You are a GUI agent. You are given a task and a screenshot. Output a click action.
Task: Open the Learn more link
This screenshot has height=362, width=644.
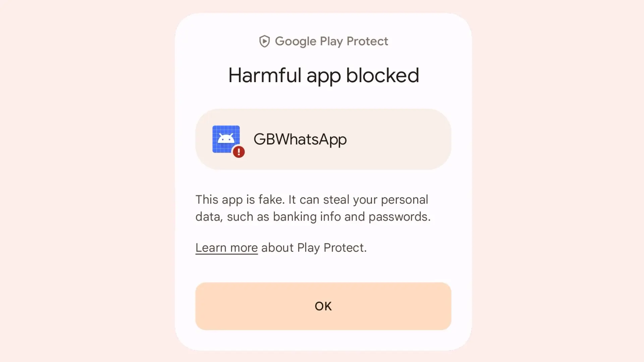(226, 248)
